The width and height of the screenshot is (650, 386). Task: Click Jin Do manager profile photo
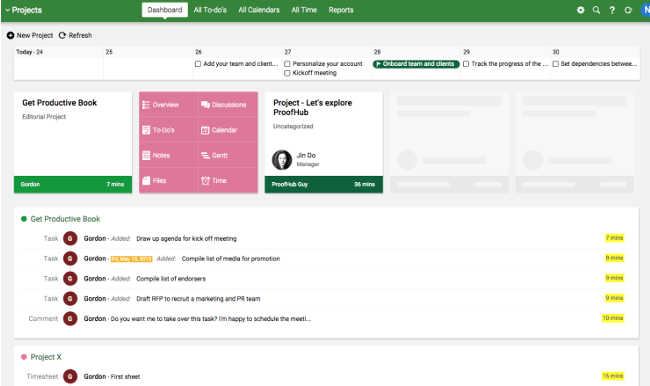pos(282,160)
